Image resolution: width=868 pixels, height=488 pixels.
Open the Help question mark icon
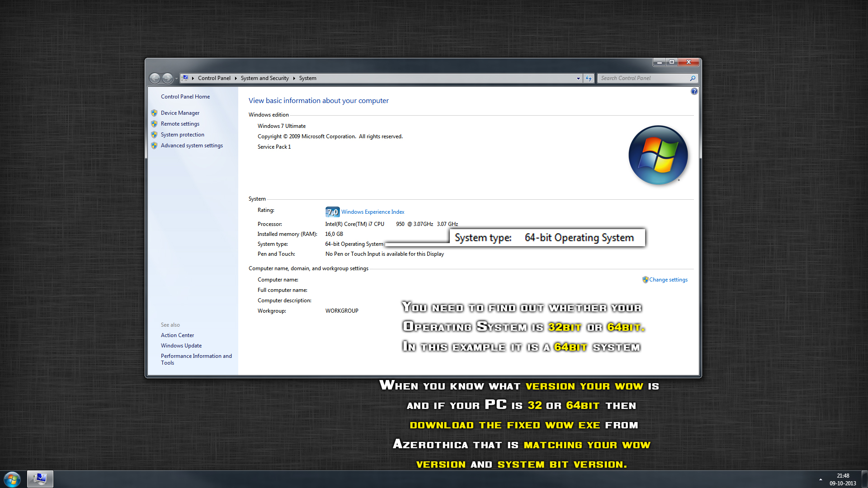[694, 91]
